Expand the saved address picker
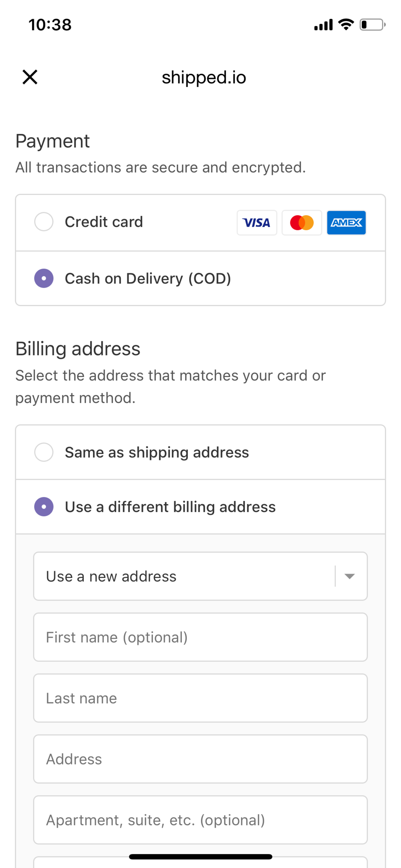 click(200, 576)
